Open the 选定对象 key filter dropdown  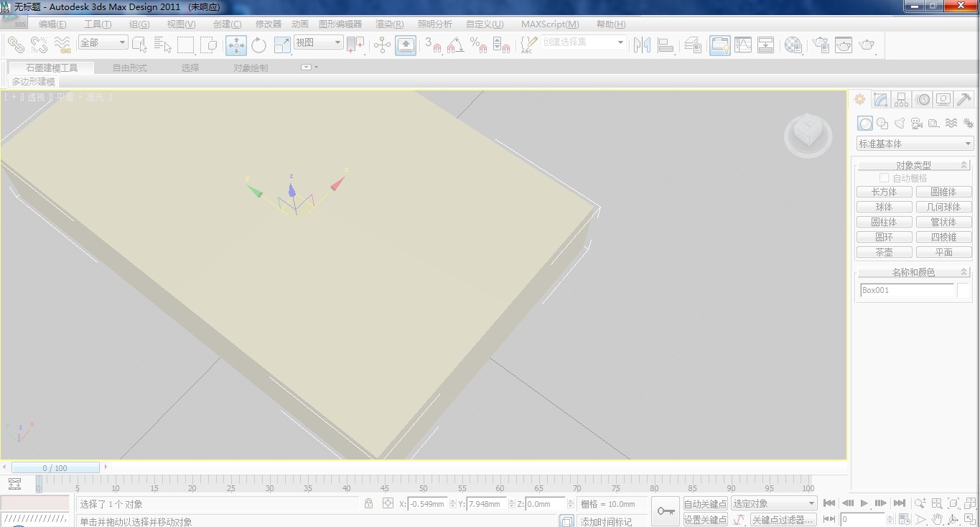(x=774, y=504)
